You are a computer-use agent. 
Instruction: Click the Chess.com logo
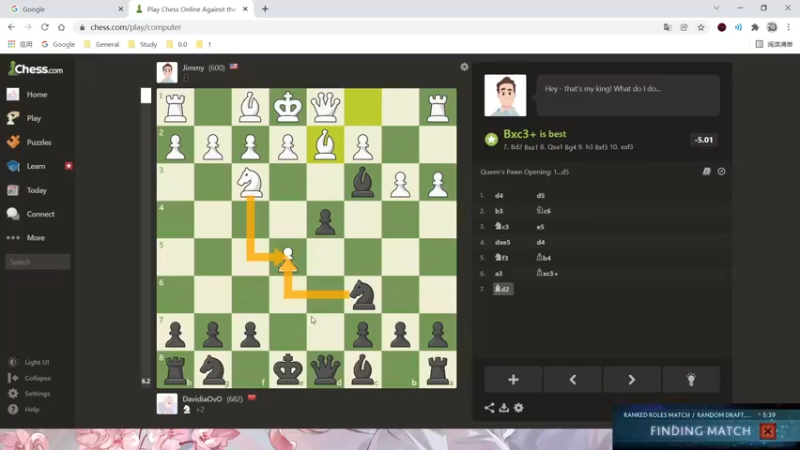(35, 69)
